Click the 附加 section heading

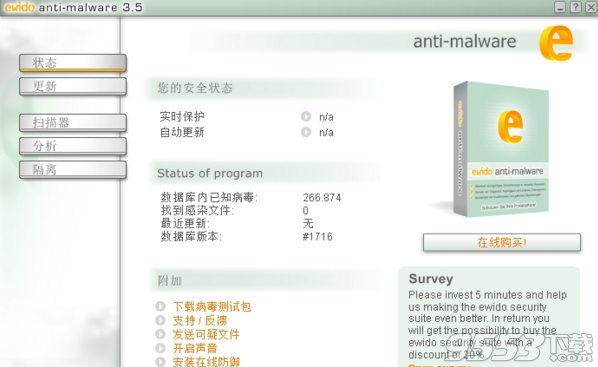pyautogui.click(x=170, y=281)
